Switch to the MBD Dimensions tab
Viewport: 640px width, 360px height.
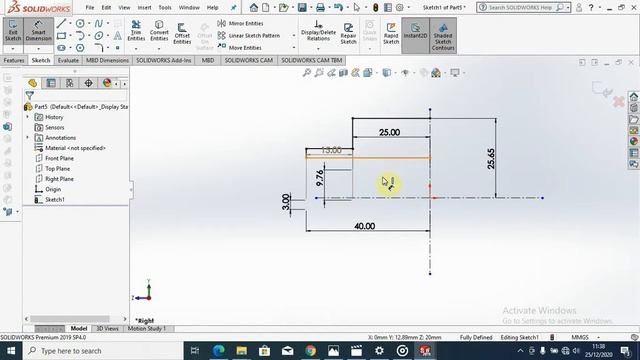tap(107, 60)
